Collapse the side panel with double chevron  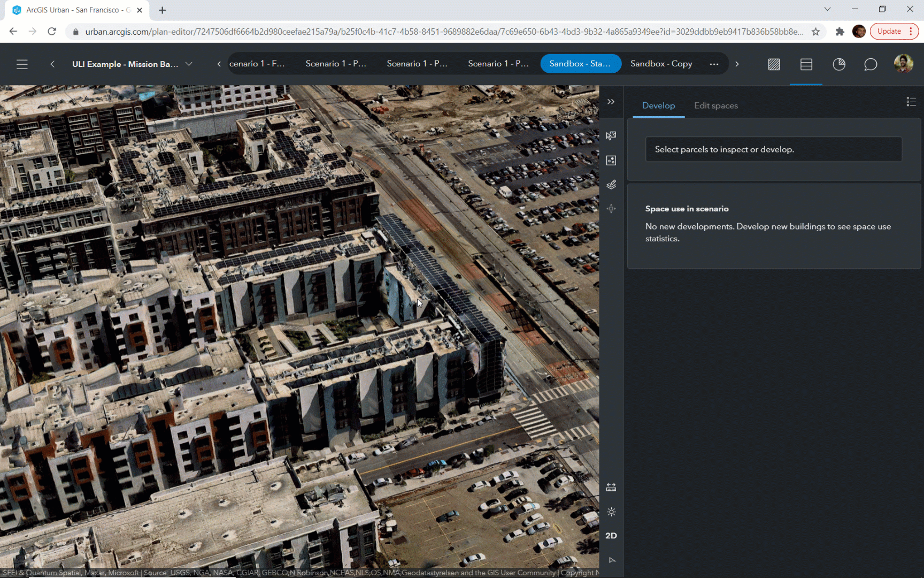(611, 102)
